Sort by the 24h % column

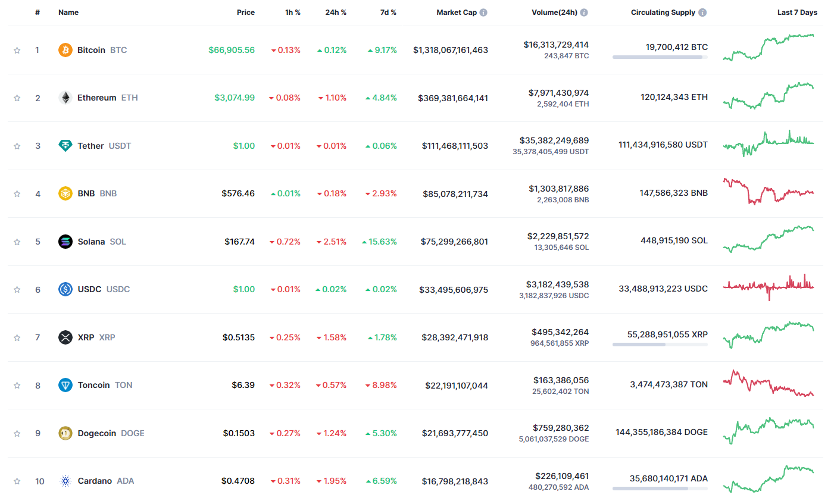pyautogui.click(x=336, y=12)
